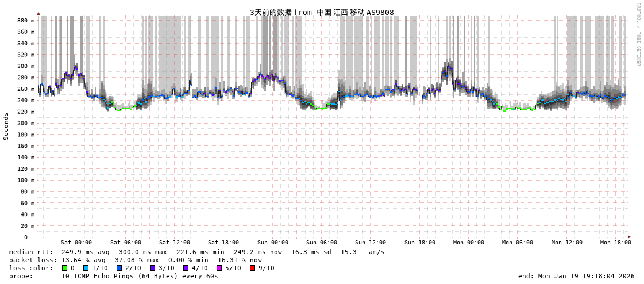Select the magenta 5/10 loss swatch
The image size is (644, 284).
point(219,268)
